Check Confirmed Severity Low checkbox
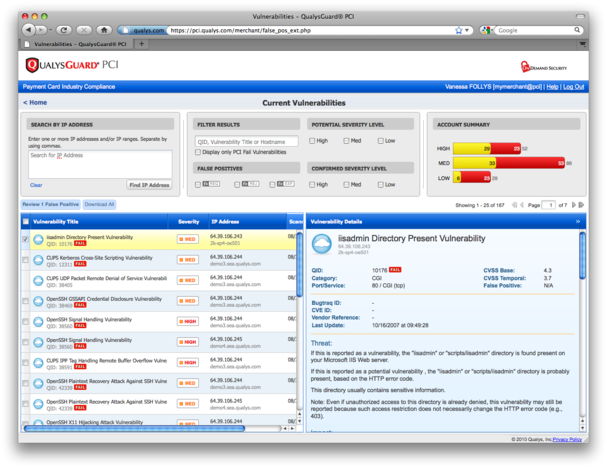Viewport: 607px width, 468px height. tap(381, 185)
